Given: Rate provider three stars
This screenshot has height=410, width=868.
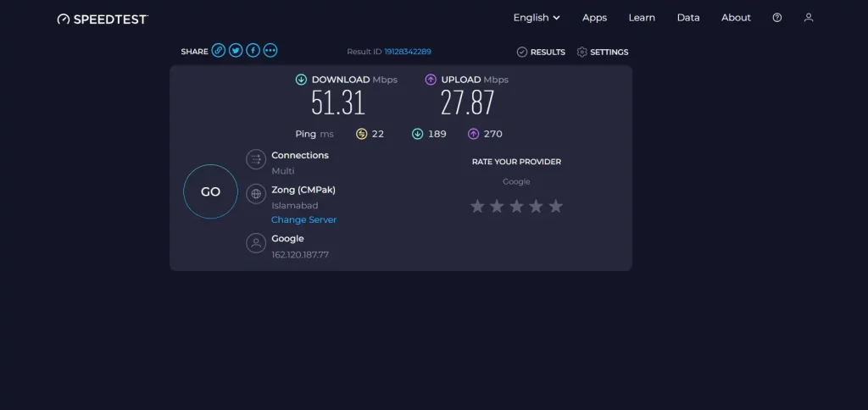Looking at the screenshot, I should point(516,207).
